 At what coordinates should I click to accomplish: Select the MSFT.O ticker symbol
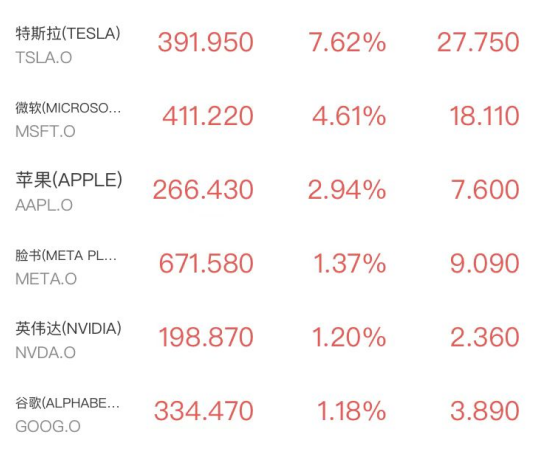45,132
